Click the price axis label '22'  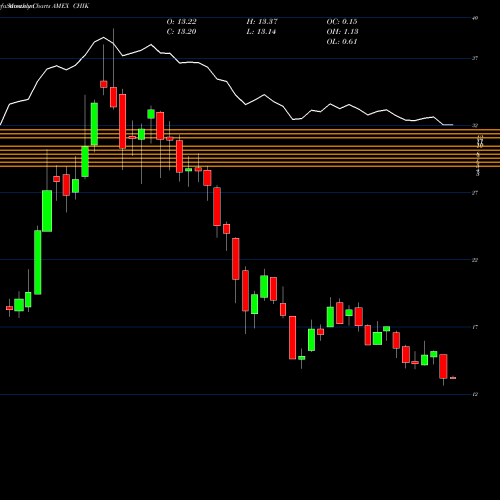[x=475, y=260]
